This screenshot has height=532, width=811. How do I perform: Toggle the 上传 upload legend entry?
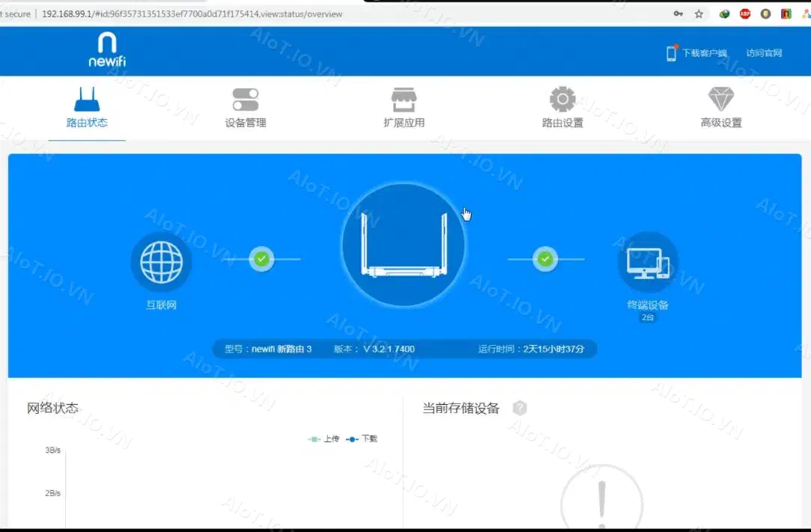pos(324,439)
